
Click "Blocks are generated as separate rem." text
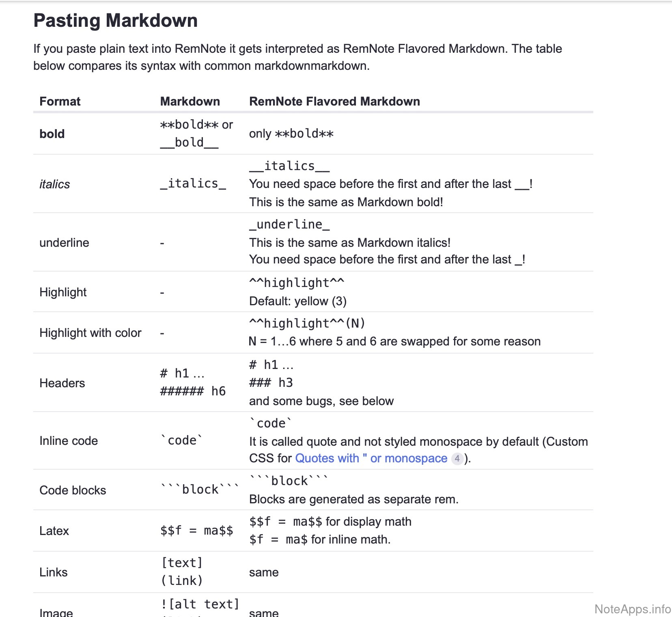click(x=353, y=499)
